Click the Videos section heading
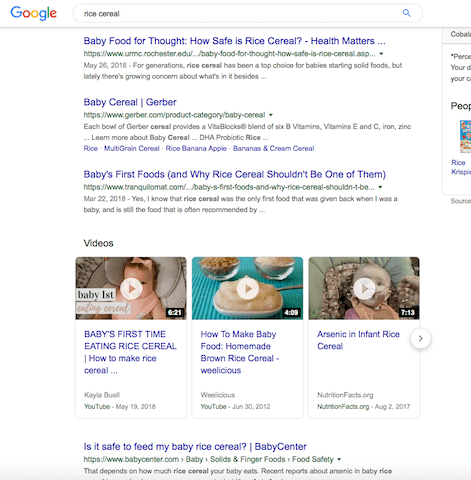Image resolution: width=471 pixels, height=480 pixels. point(98,243)
